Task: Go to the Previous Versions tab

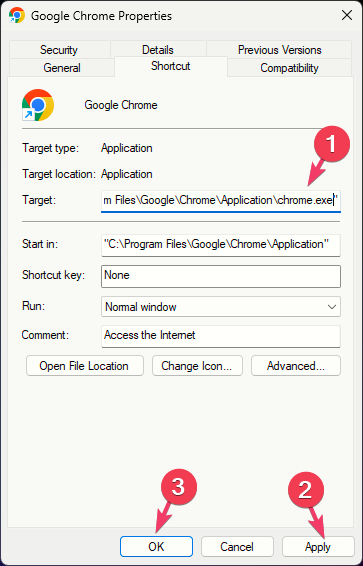Action: click(279, 50)
